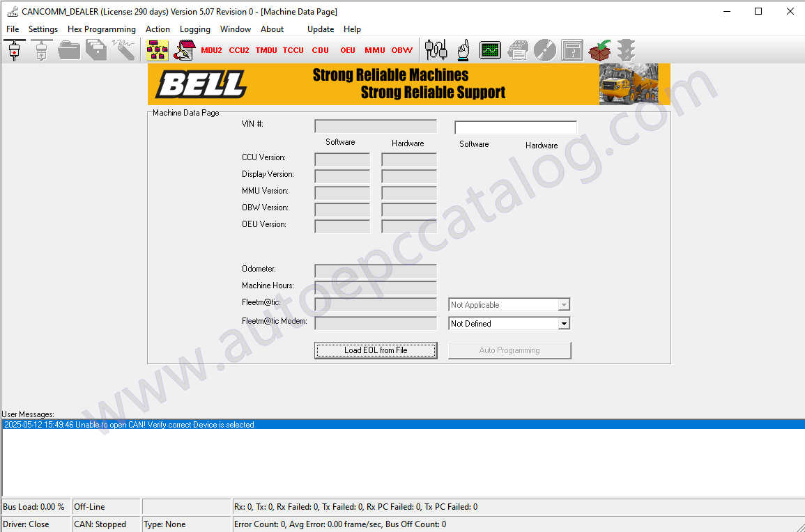Click Load EOL from File button

(376, 350)
